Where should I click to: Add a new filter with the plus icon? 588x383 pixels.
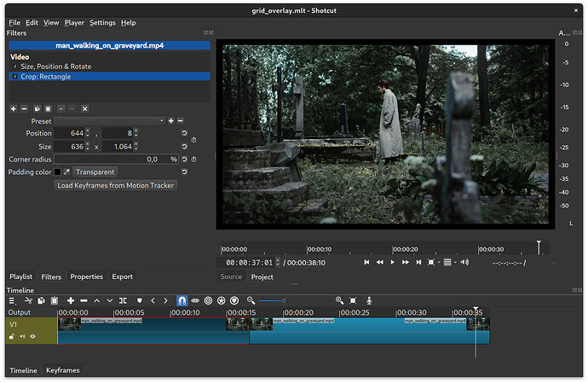14,109
